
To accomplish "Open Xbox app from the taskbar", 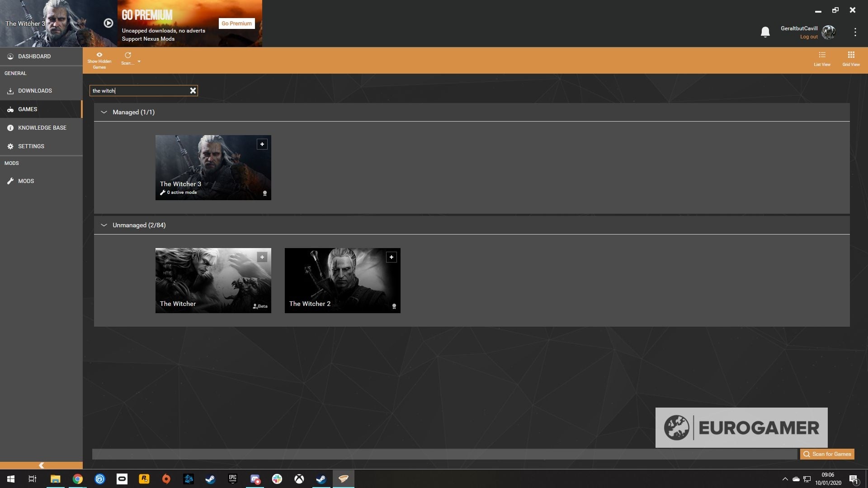I will (299, 479).
